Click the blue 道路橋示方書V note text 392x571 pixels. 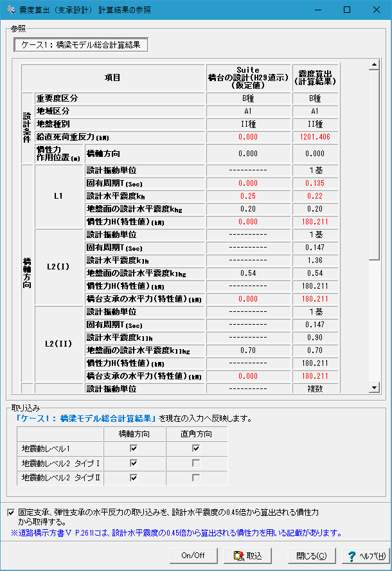177,533
